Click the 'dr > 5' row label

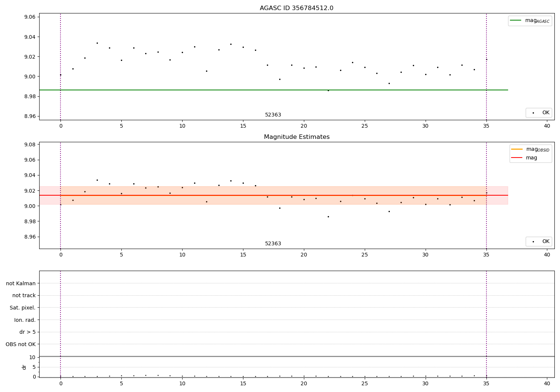click(x=28, y=332)
